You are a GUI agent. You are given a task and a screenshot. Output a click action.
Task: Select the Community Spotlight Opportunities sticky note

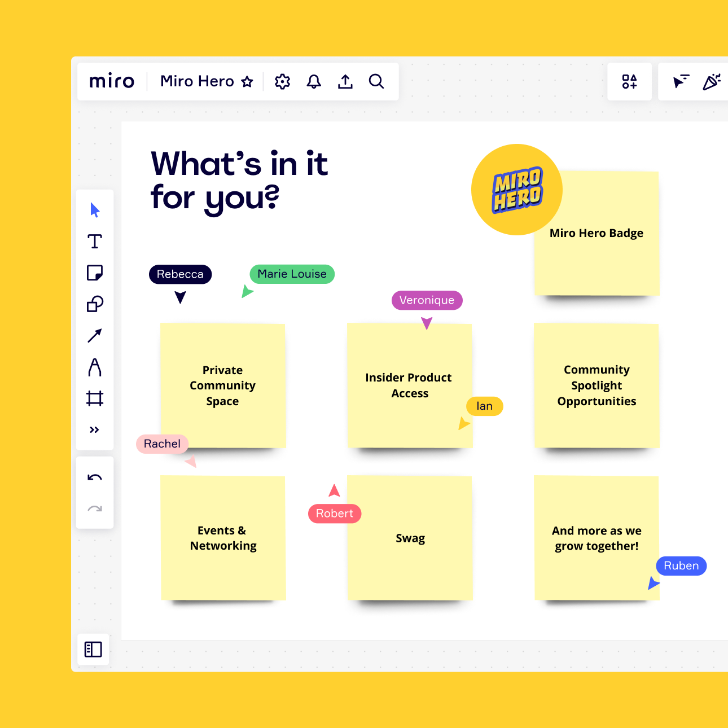point(597,385)
